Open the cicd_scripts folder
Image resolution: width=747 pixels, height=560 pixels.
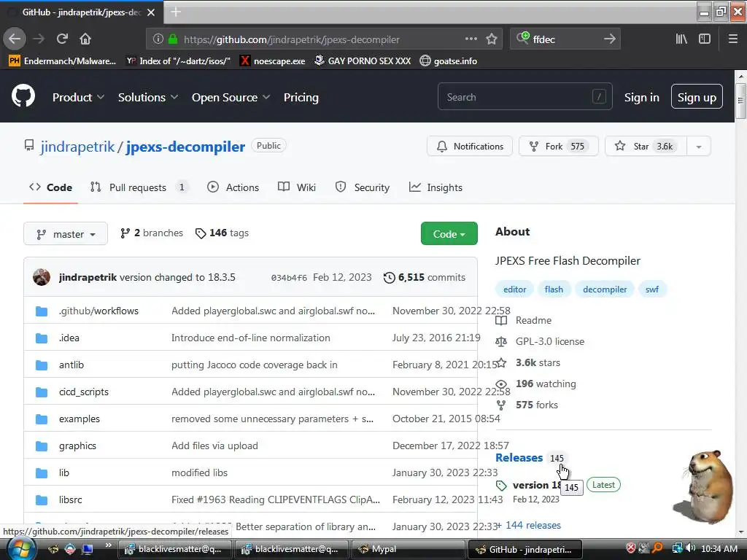click(x=84, y=392)
